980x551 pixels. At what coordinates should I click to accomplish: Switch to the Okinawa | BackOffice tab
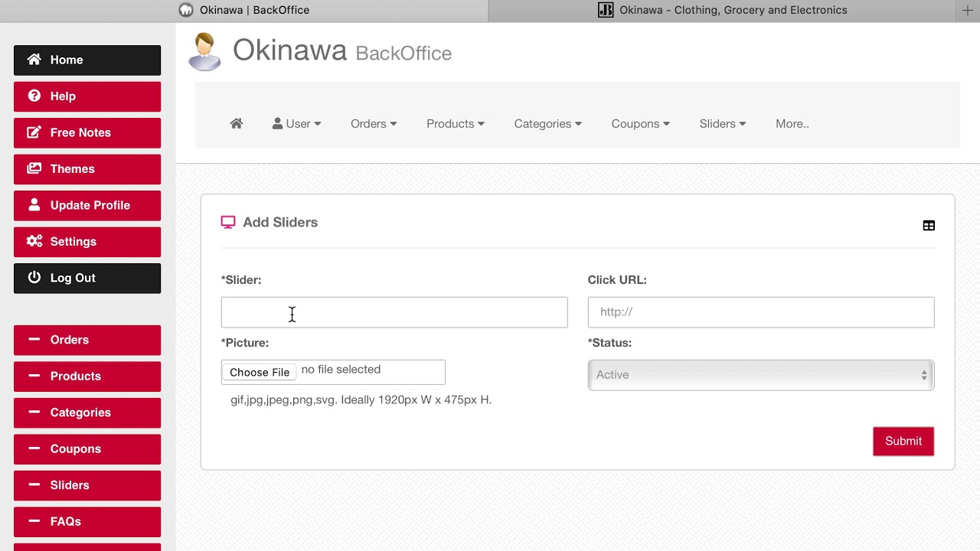[x=244, y=11]
